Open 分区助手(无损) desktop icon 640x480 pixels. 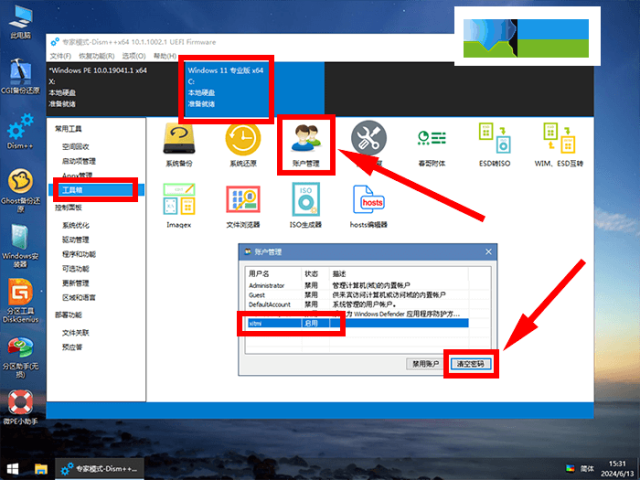(x=20, y=358)
